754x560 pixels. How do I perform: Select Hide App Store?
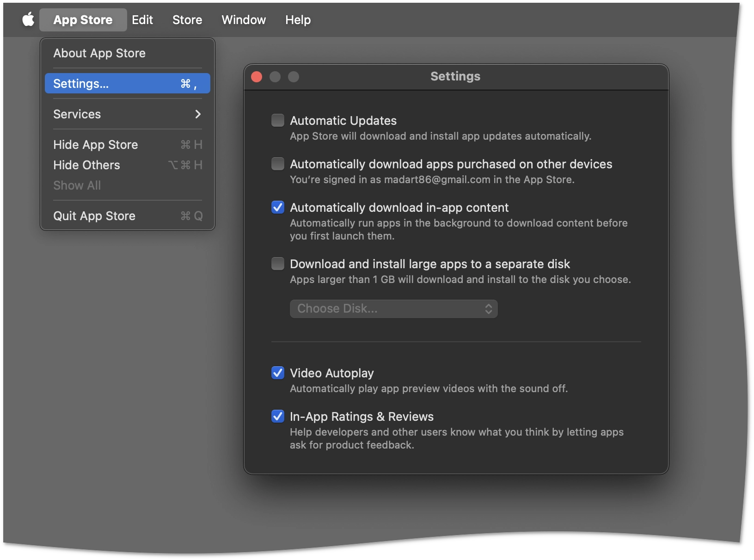pyautogui.click(x=128, y=145)
